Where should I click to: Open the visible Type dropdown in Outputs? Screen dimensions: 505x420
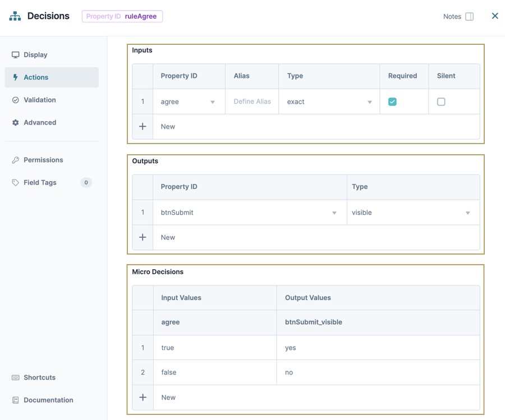pos(413,213)
